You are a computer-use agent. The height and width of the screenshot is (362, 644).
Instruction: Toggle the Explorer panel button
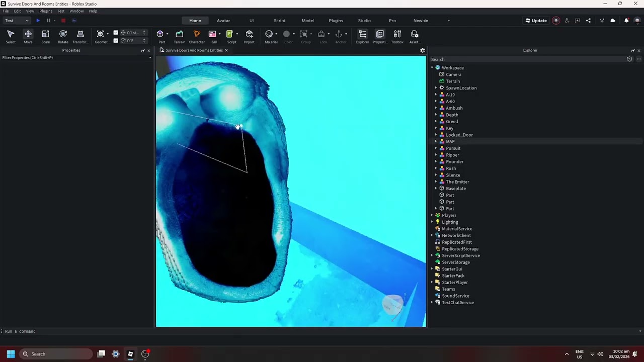click(x=362, y=37)
